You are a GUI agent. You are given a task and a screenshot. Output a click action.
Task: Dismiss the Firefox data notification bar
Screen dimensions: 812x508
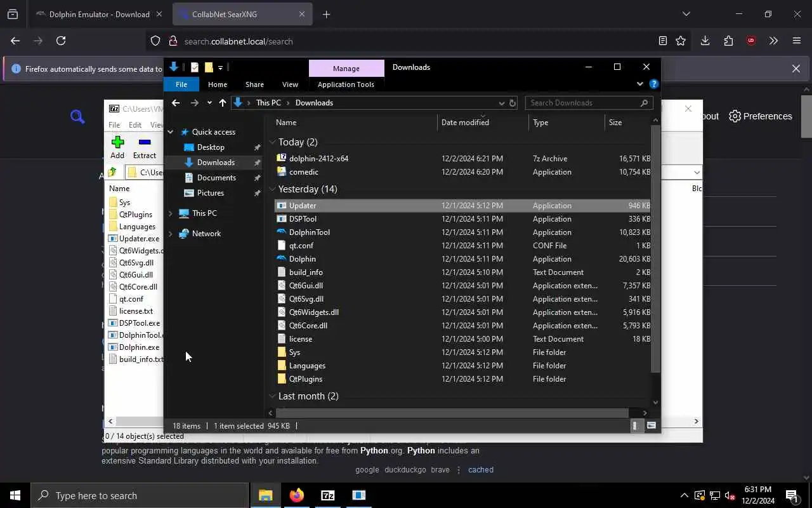point(796,69)
